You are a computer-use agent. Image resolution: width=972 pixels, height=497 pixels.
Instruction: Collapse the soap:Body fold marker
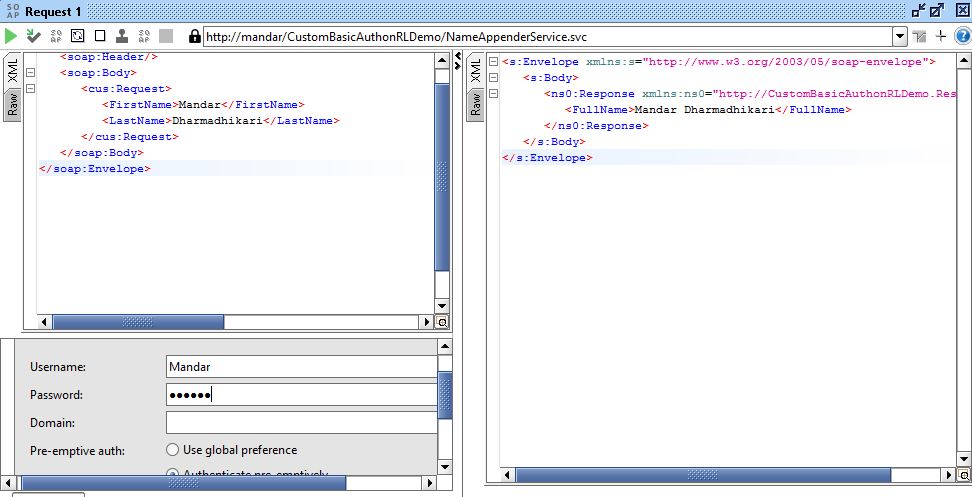[x=30, y=73]
